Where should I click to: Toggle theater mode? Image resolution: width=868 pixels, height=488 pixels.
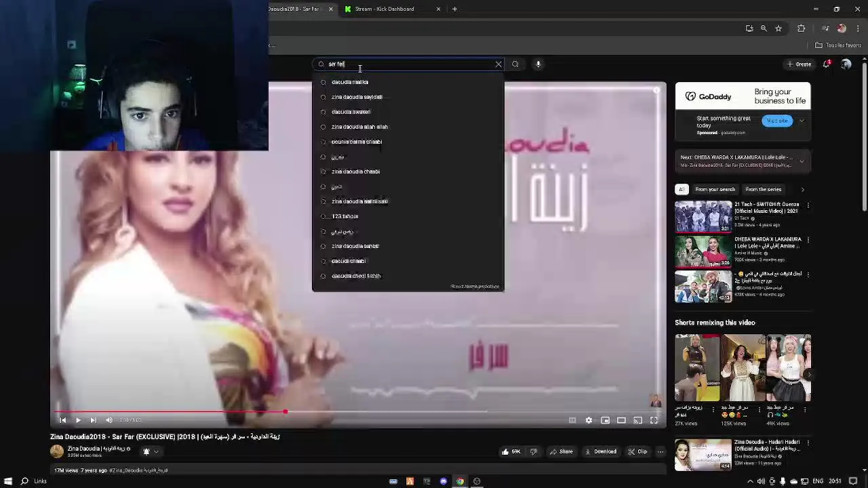[x=621, y=420]
